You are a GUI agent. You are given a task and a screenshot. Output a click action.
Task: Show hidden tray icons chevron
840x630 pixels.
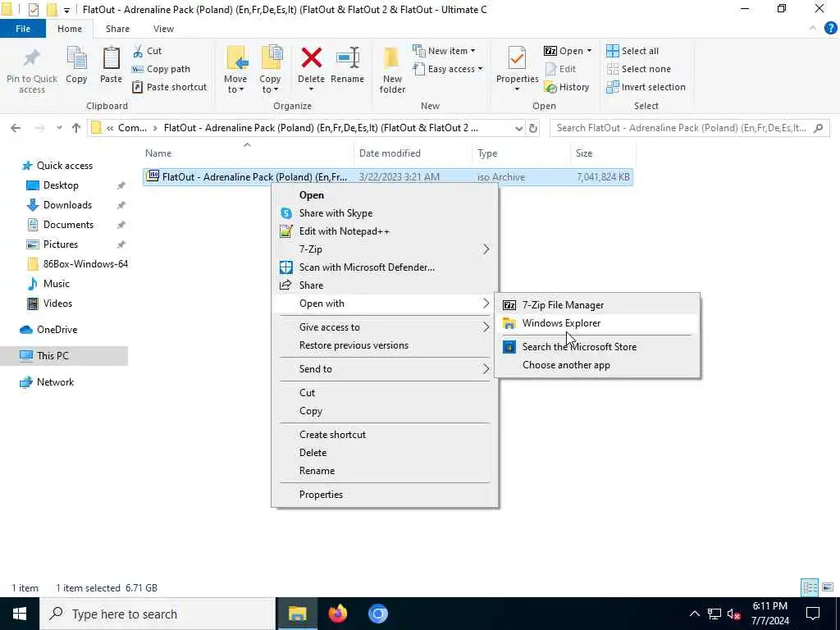click(x=694, y=614)
